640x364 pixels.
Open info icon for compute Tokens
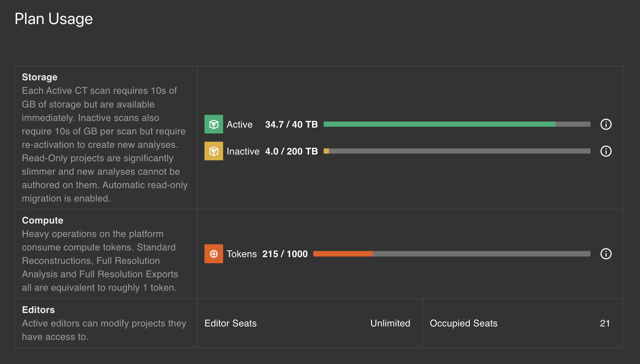click(x=606, y=254)
